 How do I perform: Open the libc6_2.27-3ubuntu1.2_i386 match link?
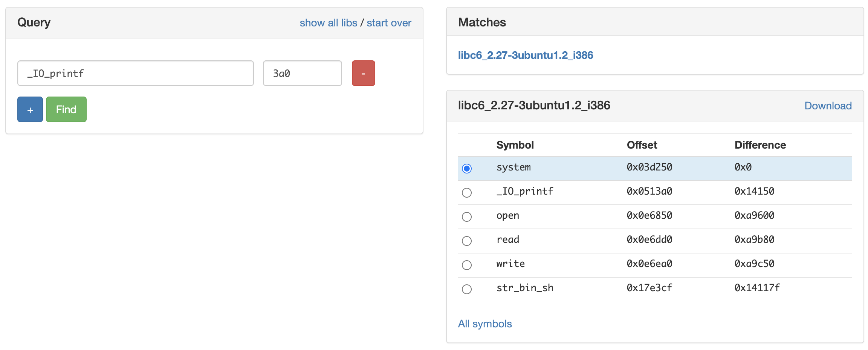coord(526,55)
